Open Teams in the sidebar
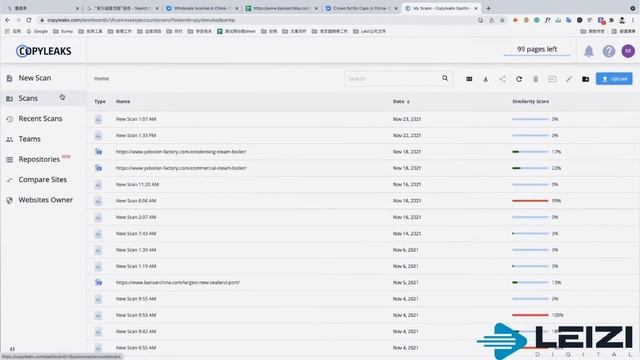 [29, 139]
